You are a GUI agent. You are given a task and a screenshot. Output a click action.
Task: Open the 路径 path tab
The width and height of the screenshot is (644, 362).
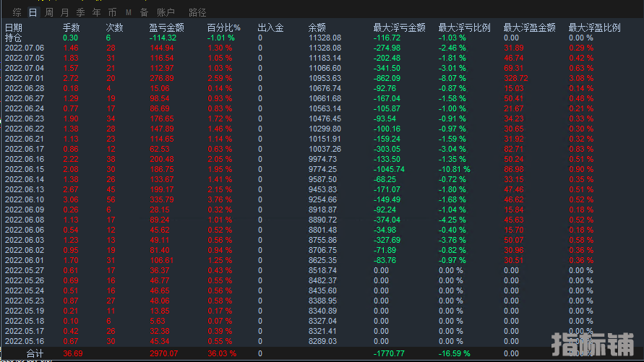pos(197,12)
